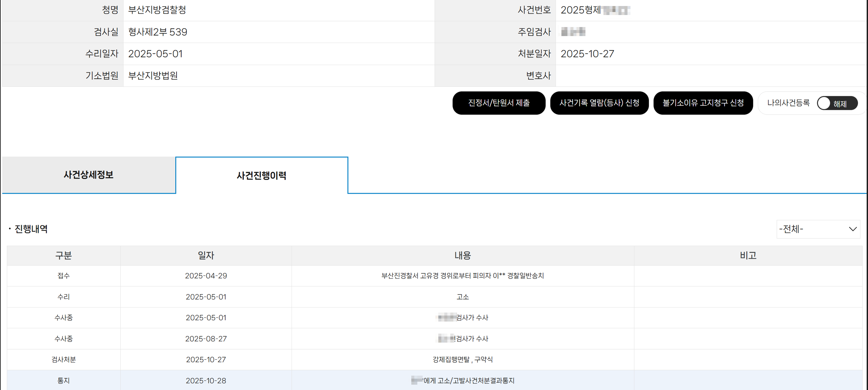This screenshot has height=390, width=868.
Task: Select the 사건진행이력 tab
Action: (262, 175)
